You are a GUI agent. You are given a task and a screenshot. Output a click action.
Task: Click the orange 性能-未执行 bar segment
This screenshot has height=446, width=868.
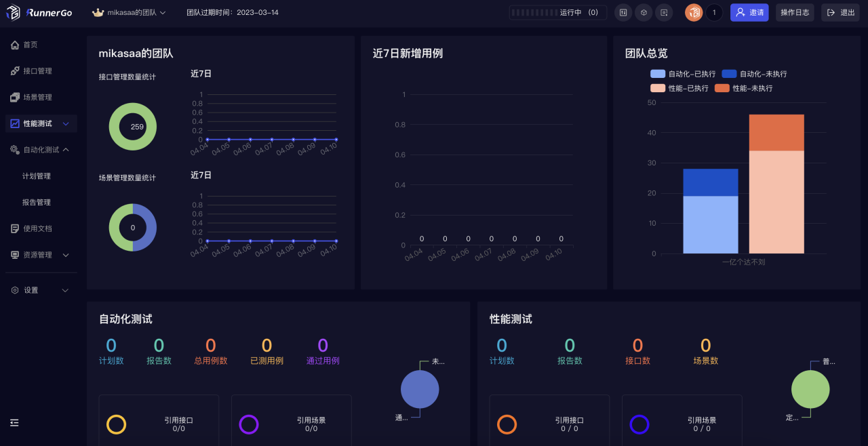(776, 132)
